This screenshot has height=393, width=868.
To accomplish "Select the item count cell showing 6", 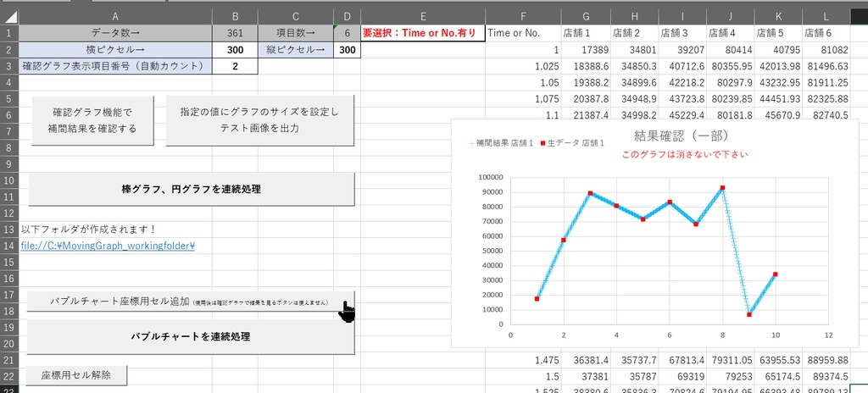I will (x=347, y=33).
